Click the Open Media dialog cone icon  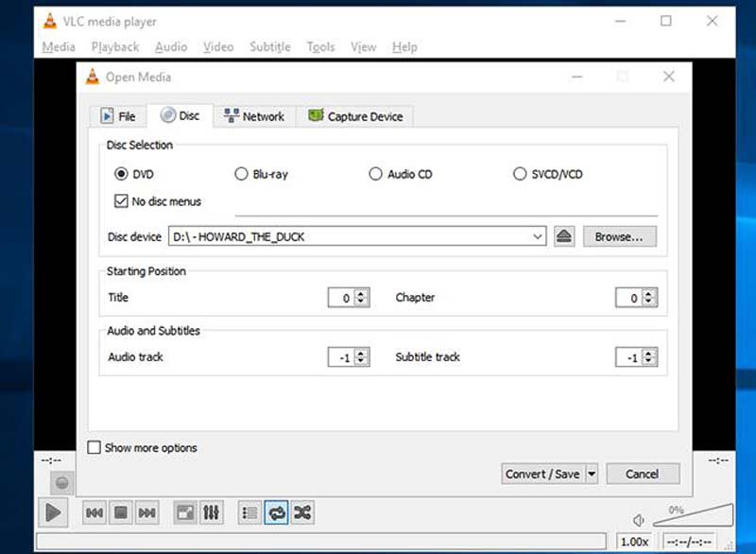tap(92, 77)
